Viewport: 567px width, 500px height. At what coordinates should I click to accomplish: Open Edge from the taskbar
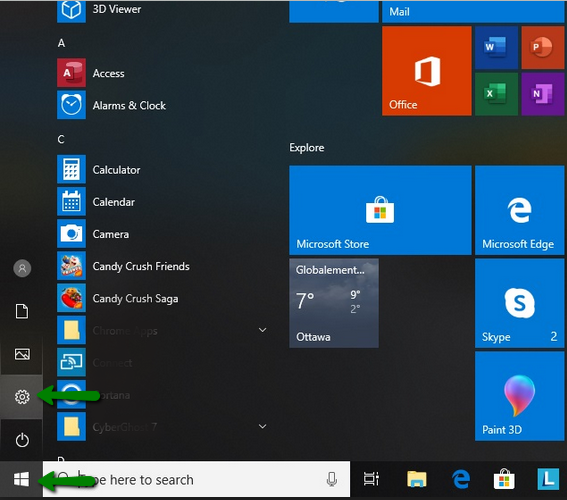(461, 479)
